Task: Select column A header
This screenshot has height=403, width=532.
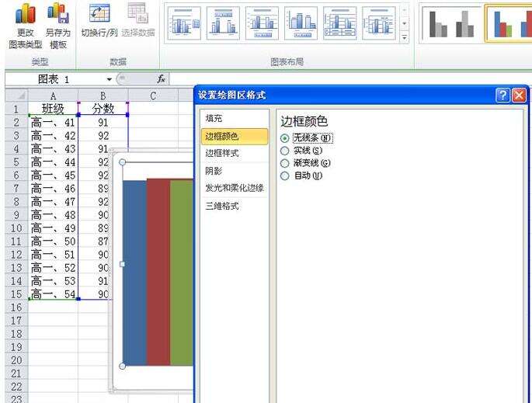Action: [53, 96]
